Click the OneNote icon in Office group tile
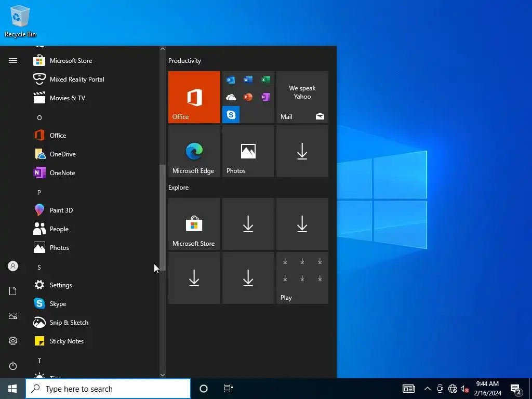This screenshot has height=399, width=532. click(x=265, y=97)
